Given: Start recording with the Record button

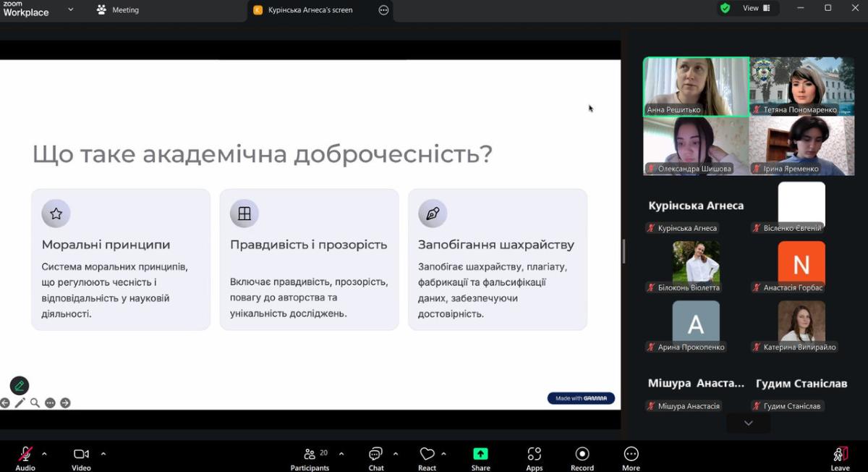Looking at the screenshot, I should point(582,458).
